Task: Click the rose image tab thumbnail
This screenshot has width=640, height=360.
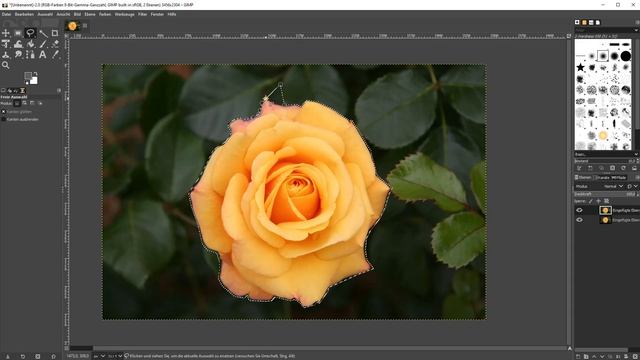Action: point(72,26)
